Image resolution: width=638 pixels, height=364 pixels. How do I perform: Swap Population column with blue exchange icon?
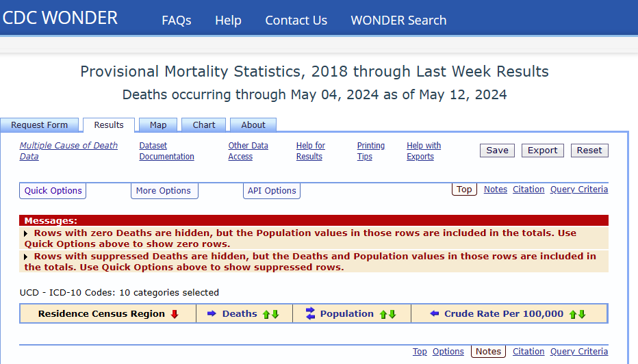311,313
